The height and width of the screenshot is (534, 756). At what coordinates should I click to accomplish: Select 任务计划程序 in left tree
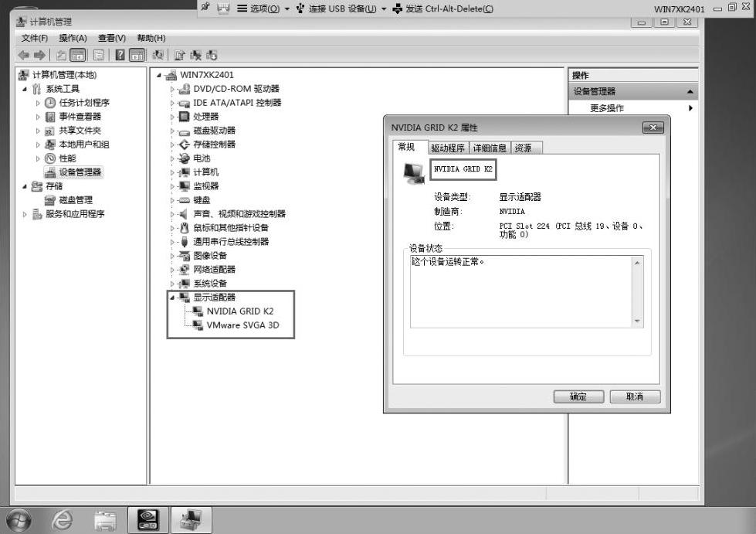(84, 103)
